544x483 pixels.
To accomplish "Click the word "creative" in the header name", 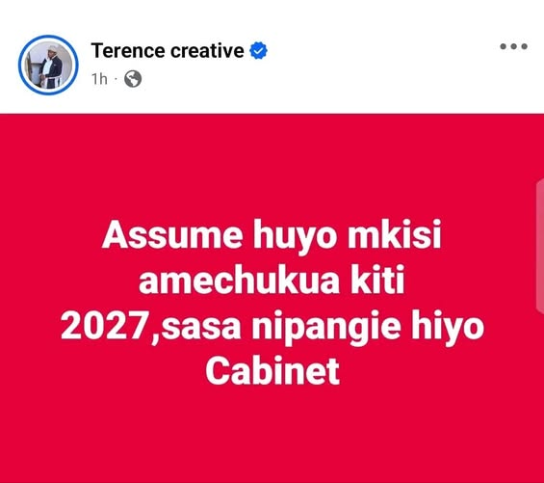I will coord(207,51).
